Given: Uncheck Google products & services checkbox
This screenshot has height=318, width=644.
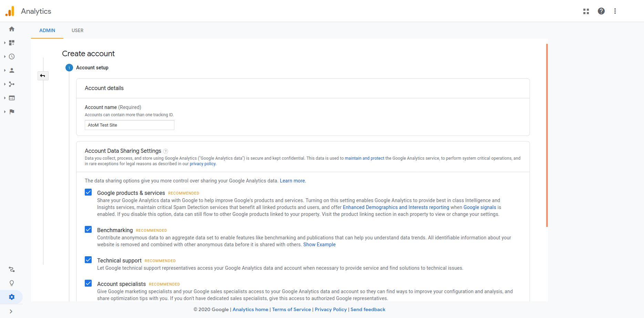Looking at the screenshot, I should point(88,192).
